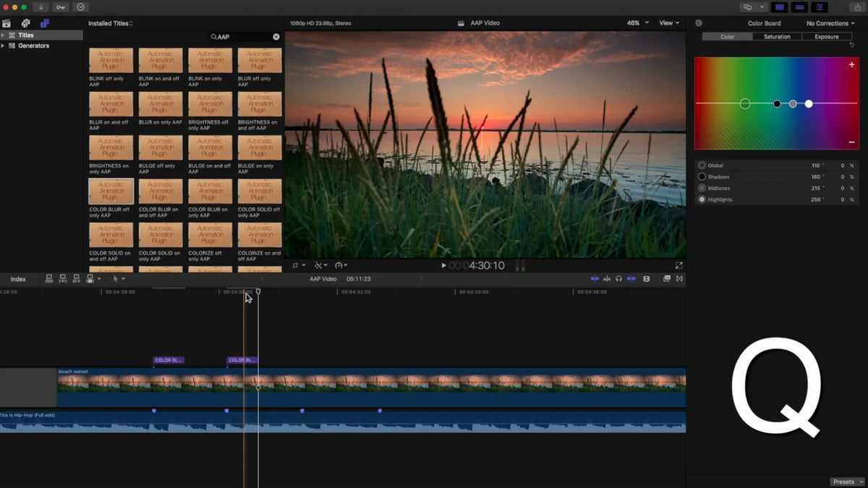Image resolution: width=868 pixels, height=488 pixels.
Task: Click the Insert clip edit icon
Action: 63,278
